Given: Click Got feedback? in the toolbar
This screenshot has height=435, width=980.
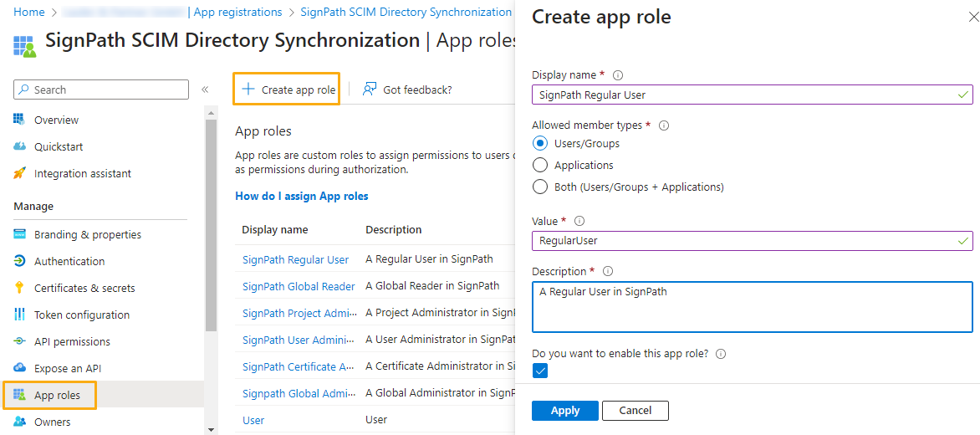Looking at the screenshot, I should coord(407,90).
